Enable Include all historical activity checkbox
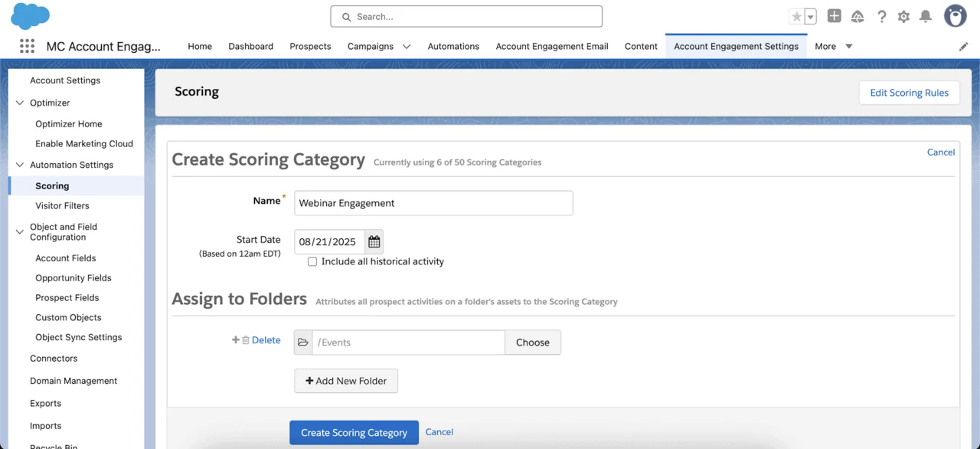 pos(312,261)
